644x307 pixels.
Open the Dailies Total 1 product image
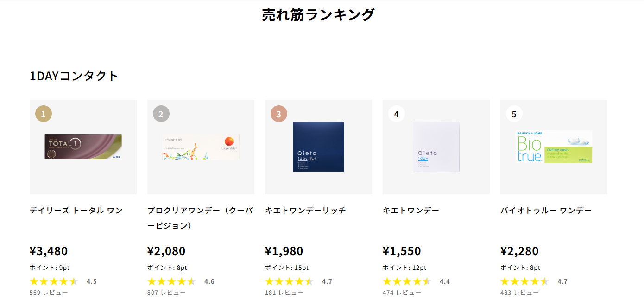(x=83, y=147)
